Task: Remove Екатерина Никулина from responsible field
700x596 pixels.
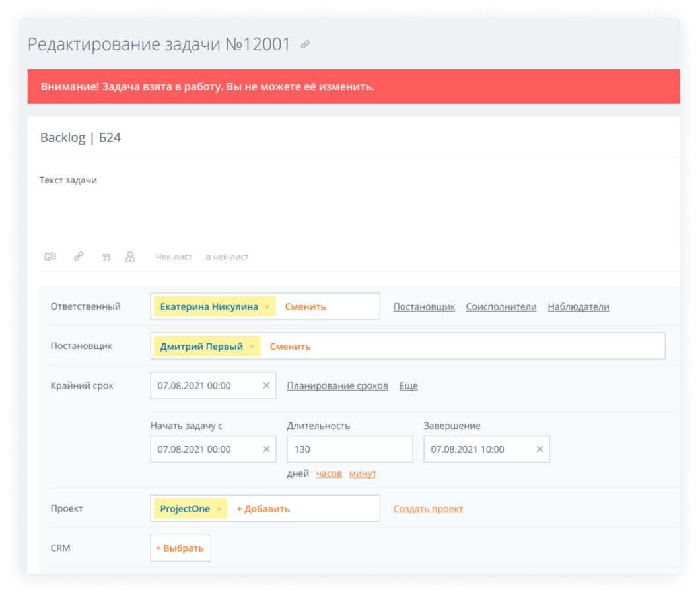Action: (x=267, y=307)
